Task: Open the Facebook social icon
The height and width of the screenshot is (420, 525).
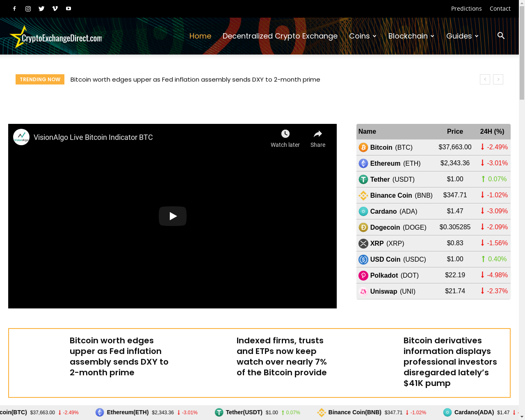Action: 14,9
